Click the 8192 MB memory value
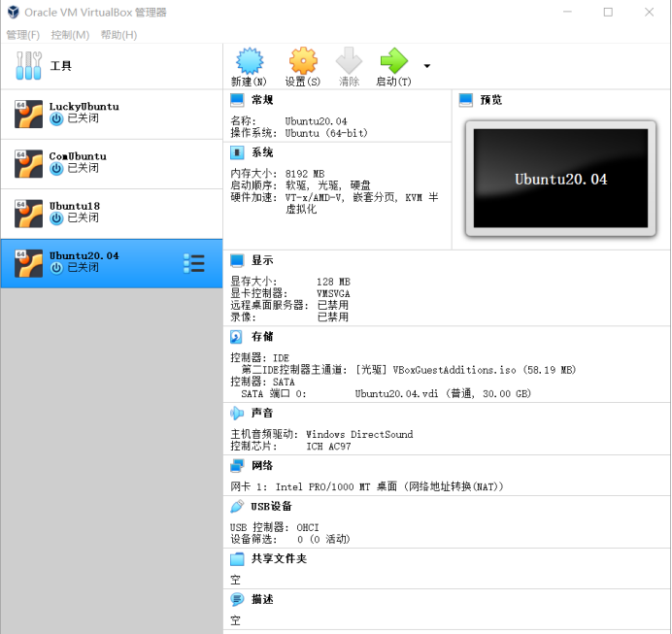 coord(305,174)
